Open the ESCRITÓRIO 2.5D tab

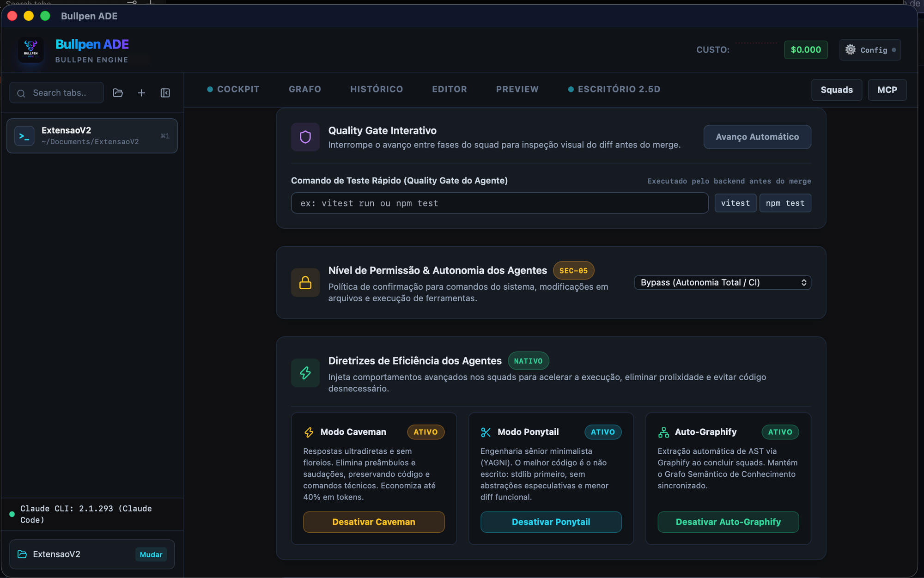pyautogui.click(x=614, y=89)
